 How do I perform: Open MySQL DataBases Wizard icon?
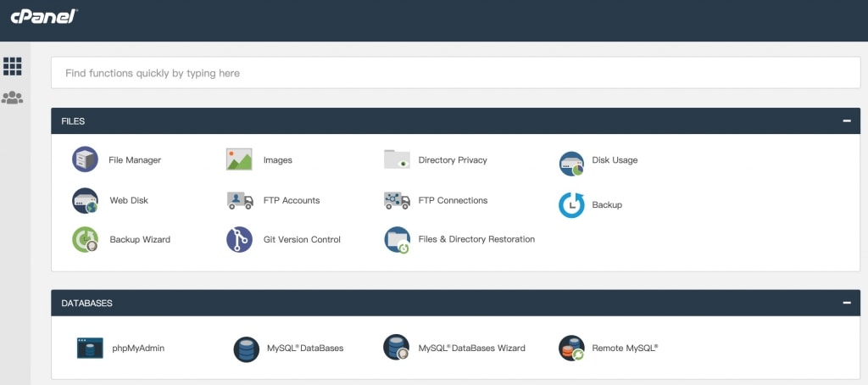(x=397, y=348)
